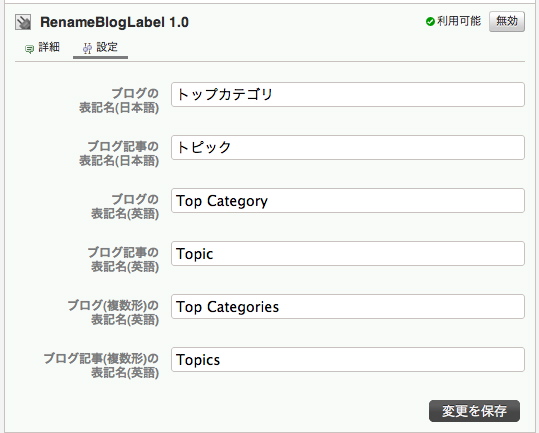Open the 詳細 tab

pyautogui.click(x=42, y=47)
